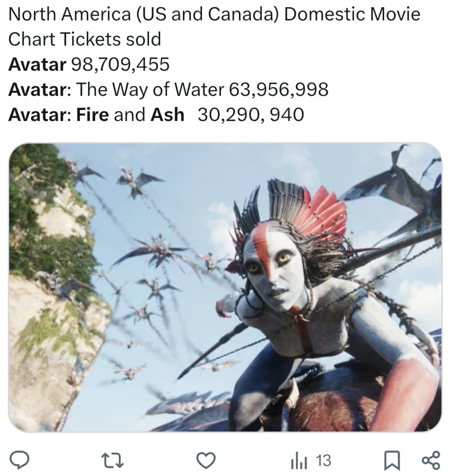Image resolution: width=449 pixels, height=476 pixels.
Task: Click the bold word "Fire"
Action: (92, 115)
